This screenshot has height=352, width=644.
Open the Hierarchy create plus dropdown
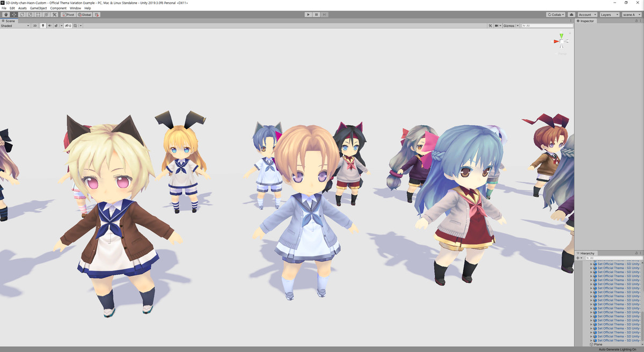(579, 258)
